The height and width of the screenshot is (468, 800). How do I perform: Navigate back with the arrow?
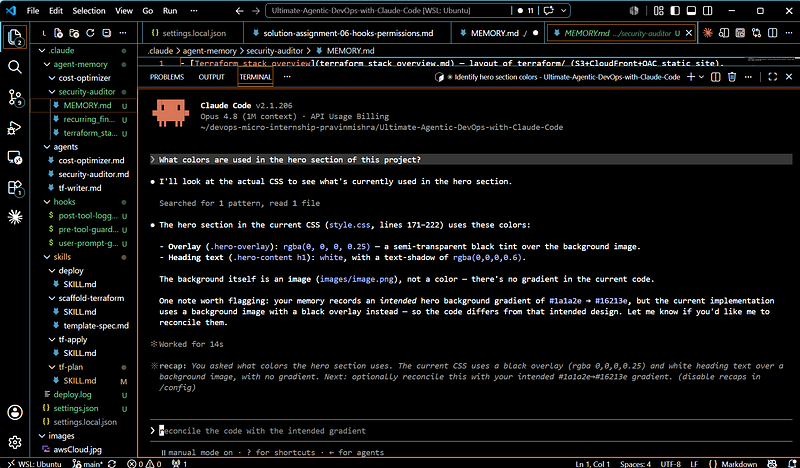pyautogui.click(x=239, y=11)
